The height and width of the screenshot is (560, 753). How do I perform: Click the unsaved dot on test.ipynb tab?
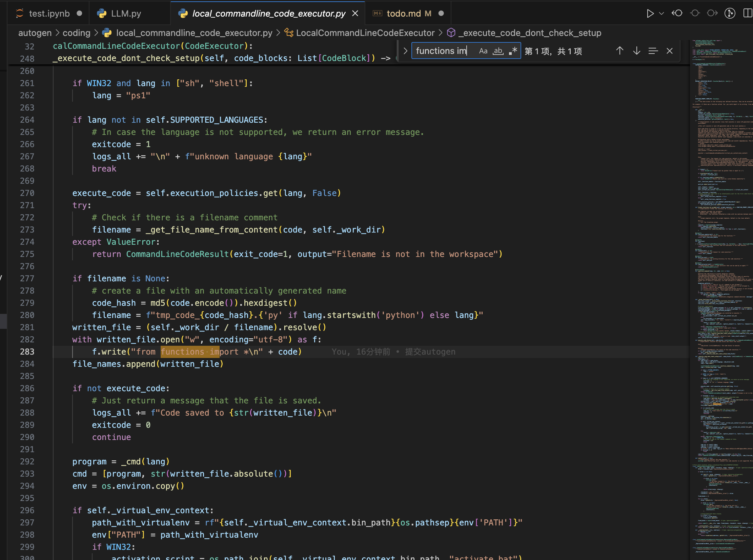click(79, 14)
